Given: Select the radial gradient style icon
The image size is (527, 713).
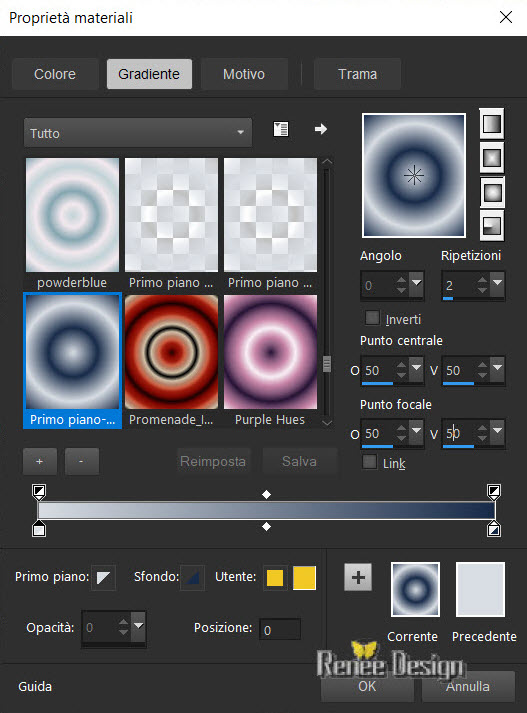Looking at the screenshot, I should tap(492, 226).
